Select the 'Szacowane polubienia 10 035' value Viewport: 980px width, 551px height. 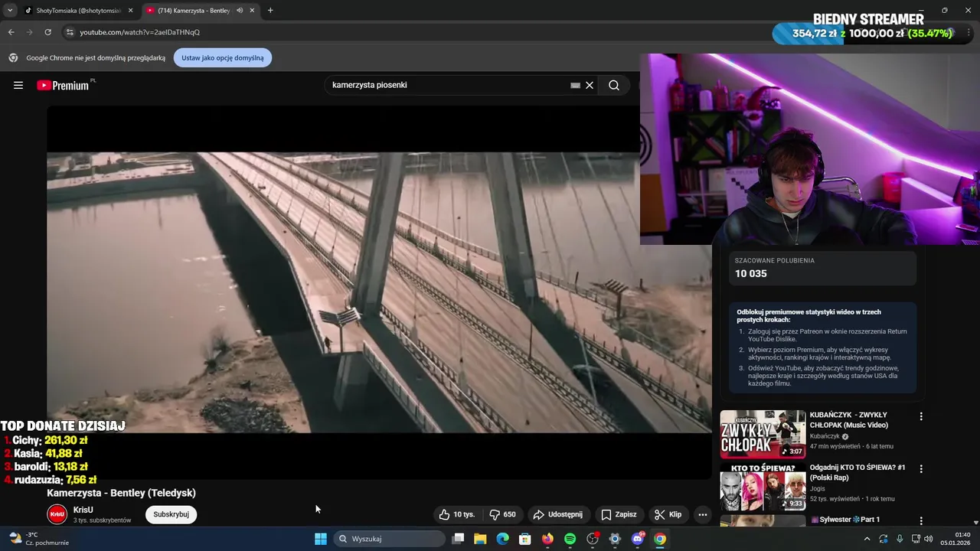pyautogui.click(x=751, y=273)
